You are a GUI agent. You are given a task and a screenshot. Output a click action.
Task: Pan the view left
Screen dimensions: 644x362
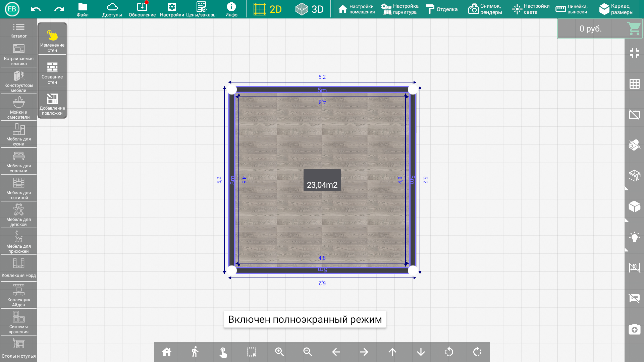click(x=336, y=352)
